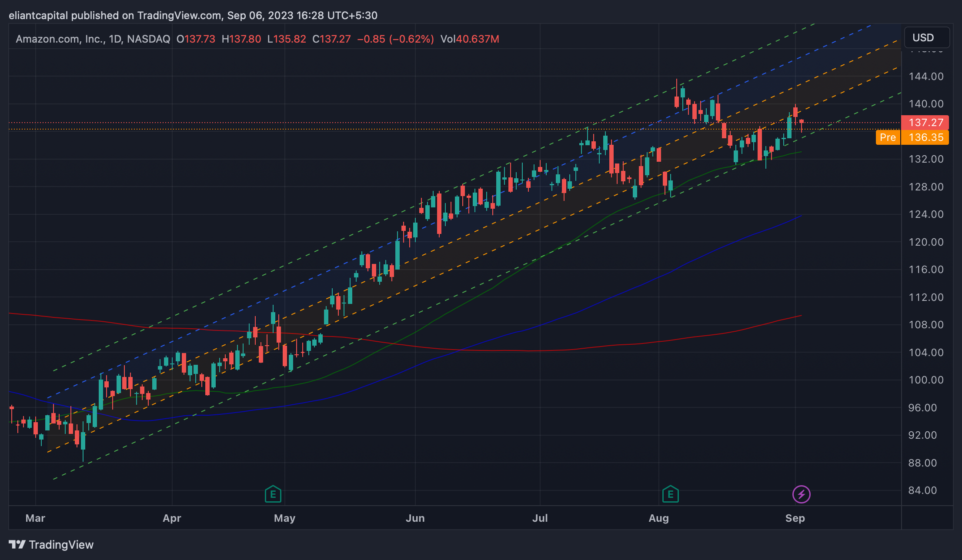This screenshot has height=560, width=962.
Task: Click Amazon.com, Inc. symbol title
Action: point(60,39)
